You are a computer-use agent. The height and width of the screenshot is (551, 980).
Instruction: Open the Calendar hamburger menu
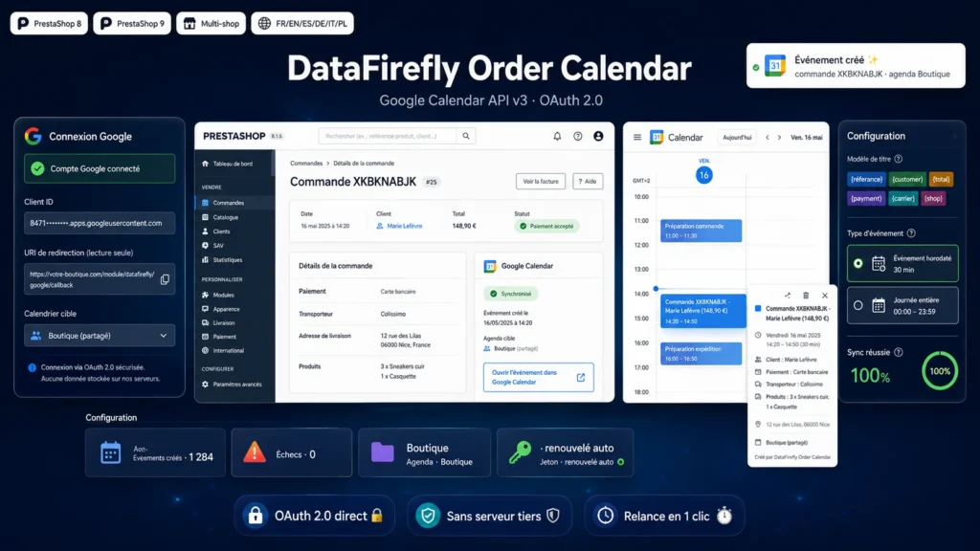(x=636, y=138)
